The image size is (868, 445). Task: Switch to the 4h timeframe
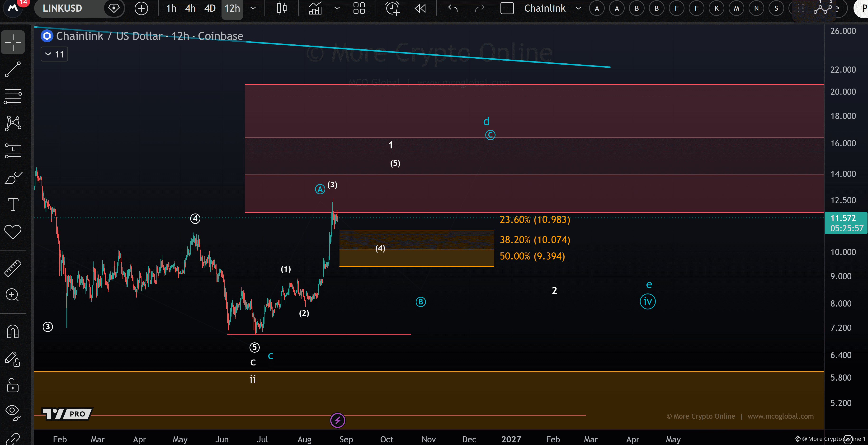(x=190, y=8)
